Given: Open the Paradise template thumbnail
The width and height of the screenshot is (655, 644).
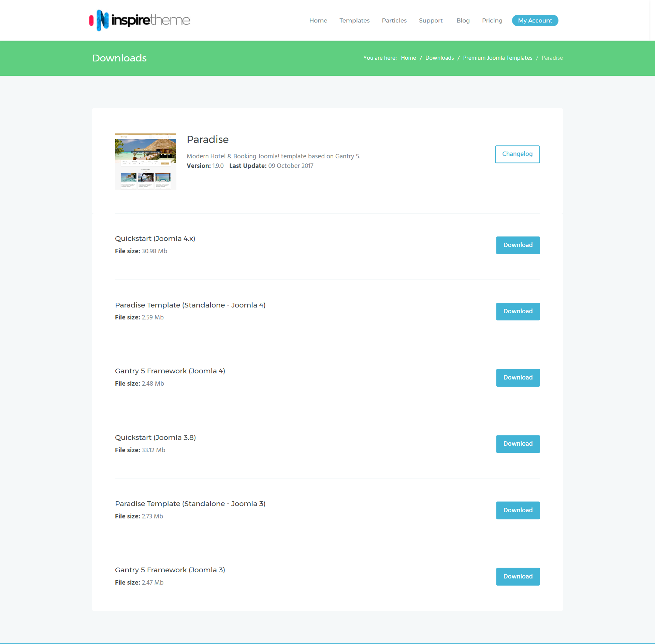Looking at the screenshot, I should [x=146, y=161].
